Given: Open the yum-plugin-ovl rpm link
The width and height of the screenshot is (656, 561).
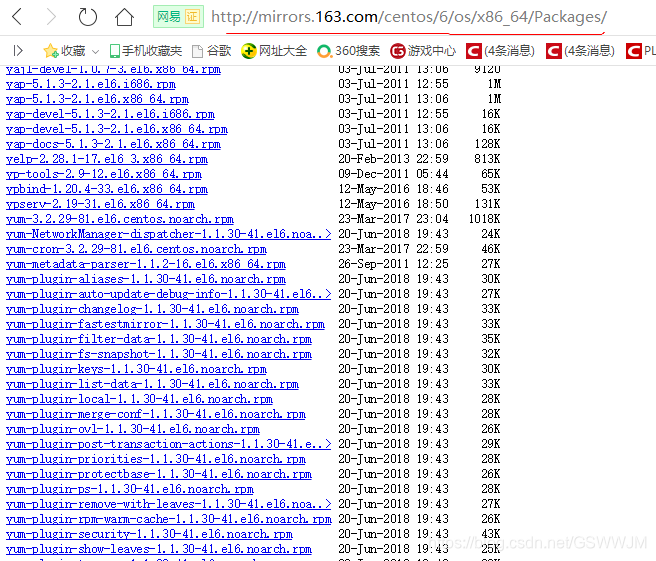Looking at the screenshot, I should click(133, 429).
